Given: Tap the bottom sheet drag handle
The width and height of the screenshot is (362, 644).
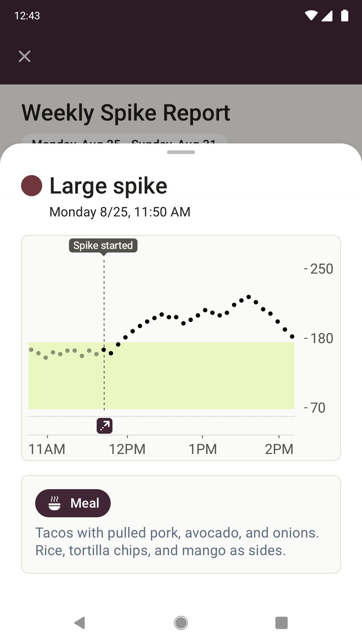Looking at the screenshot, I should [x=181, y=152].
